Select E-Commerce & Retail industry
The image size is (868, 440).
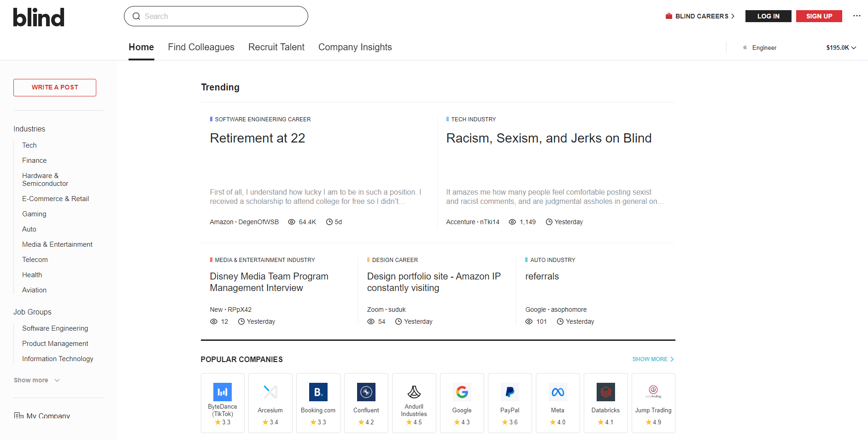56,199
